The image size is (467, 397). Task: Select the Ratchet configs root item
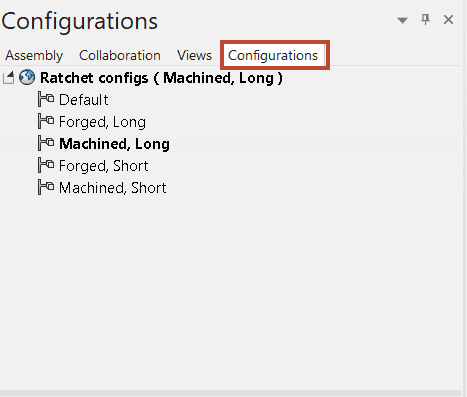pos(161,78)
